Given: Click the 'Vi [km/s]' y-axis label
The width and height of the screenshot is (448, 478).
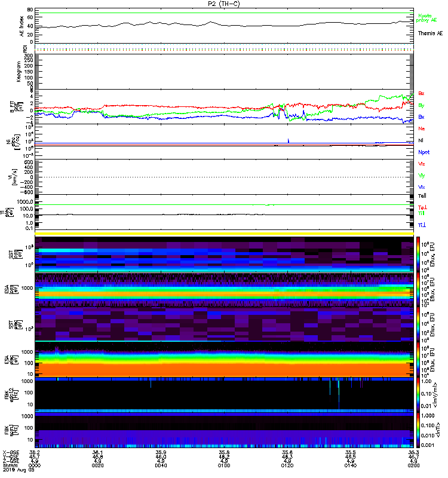Looking at the screenshot, I should click(14, 177).
